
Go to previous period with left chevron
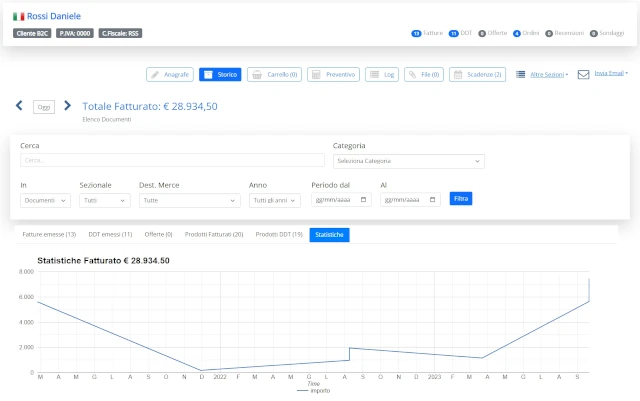(19, 106)
